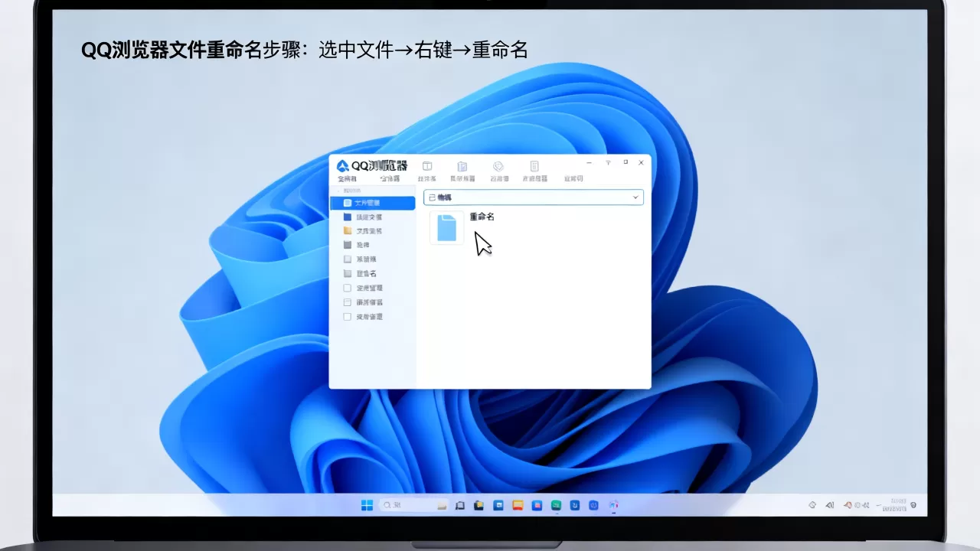The image size is (980, 551).
Task: Click the QQ浏览器 logo icon
Action: [342, 166]
